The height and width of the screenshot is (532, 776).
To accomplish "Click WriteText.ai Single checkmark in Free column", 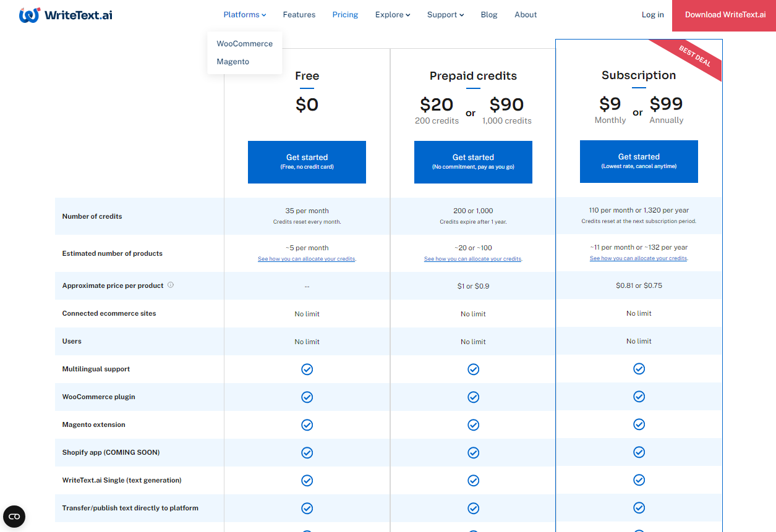I will (x=307, y=480).
